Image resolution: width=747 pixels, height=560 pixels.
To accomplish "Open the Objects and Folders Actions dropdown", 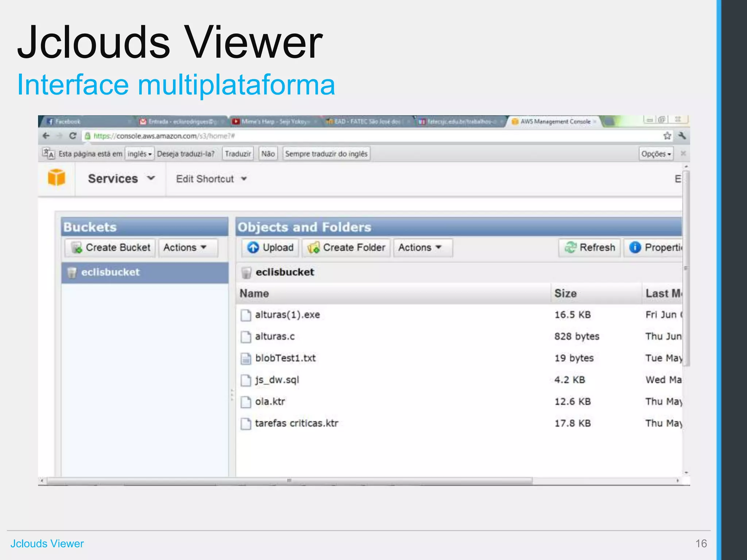I will click(x=423, y=248).
